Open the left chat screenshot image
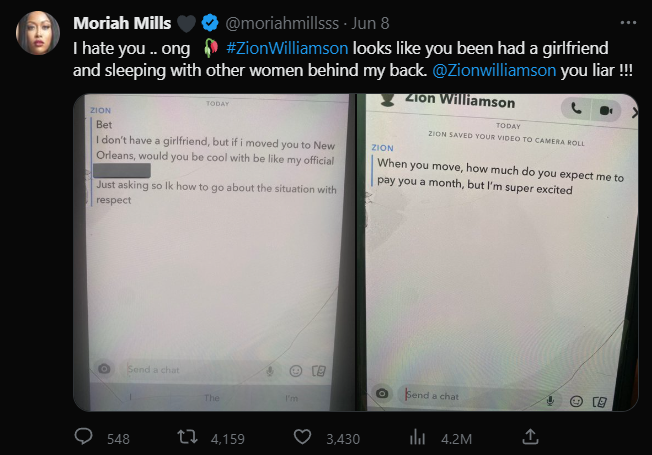 214,250
